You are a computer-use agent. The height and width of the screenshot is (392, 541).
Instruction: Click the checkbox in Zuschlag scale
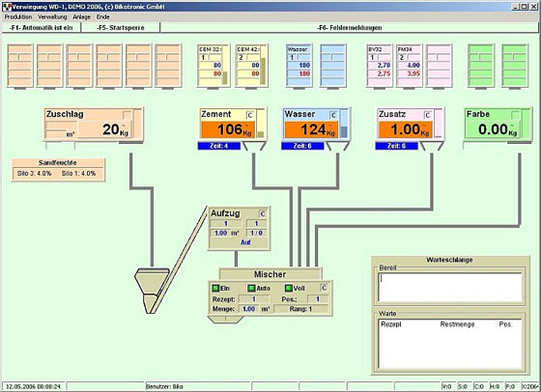coord(128,115)
